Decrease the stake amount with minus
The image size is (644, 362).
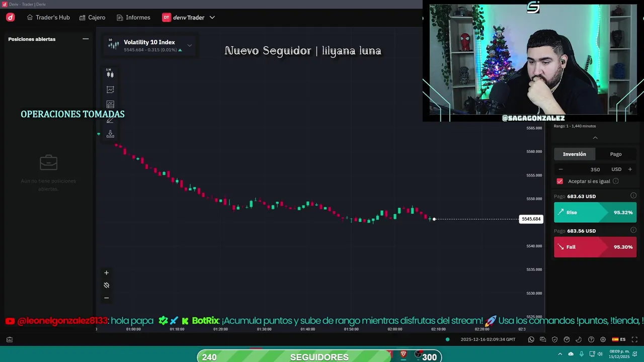click(560, 169)
